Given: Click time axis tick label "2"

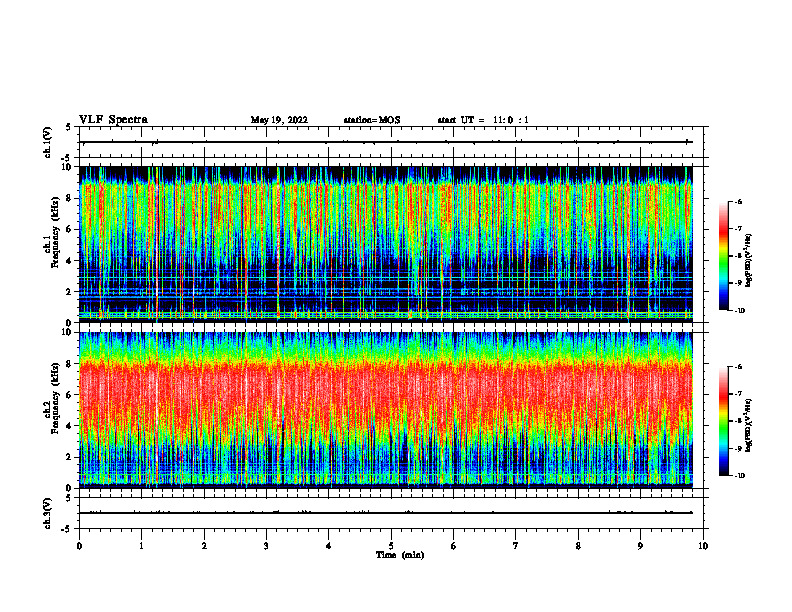Looking at the screenshot, I should [204, 546].
